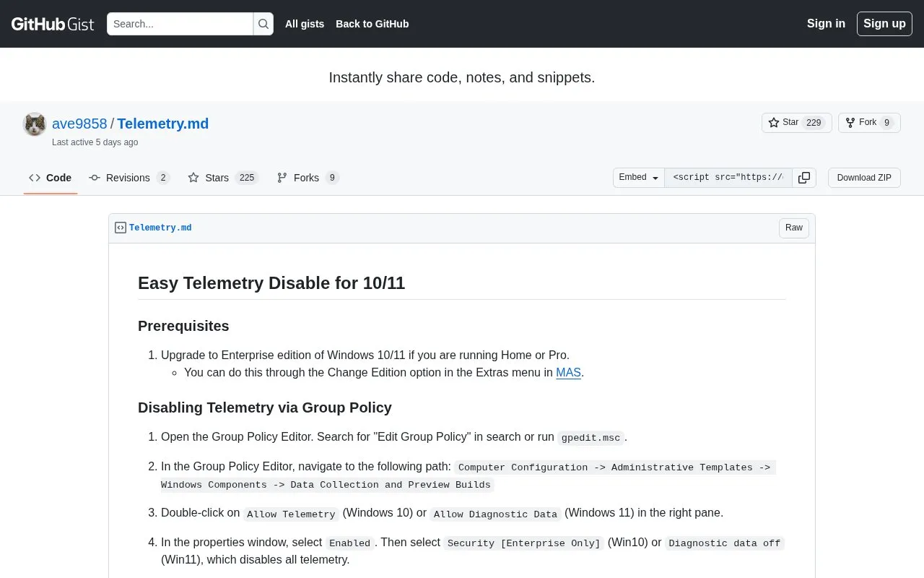Visit the ave9858 user profile link
Image resolution: width=924 pixels, height=578 pixels.
[79, 124]
